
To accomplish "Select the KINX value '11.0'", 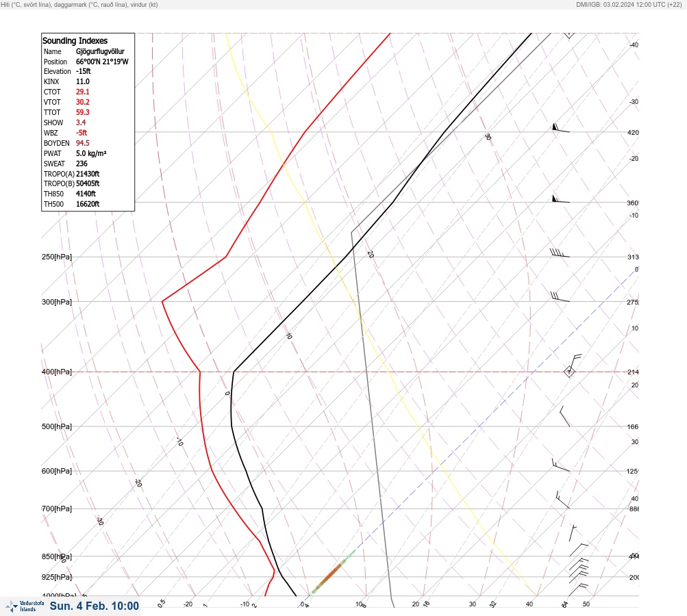I will [83, 81].
